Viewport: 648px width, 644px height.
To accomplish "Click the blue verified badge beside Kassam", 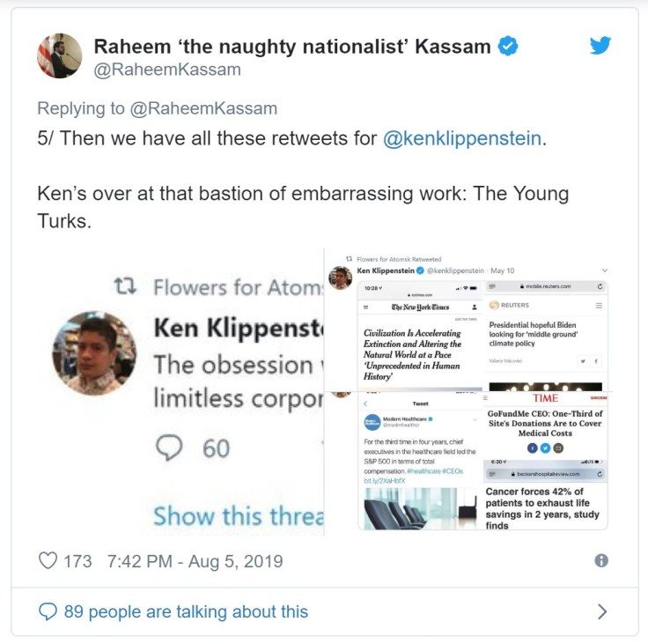I will click(x=509, y=46).
